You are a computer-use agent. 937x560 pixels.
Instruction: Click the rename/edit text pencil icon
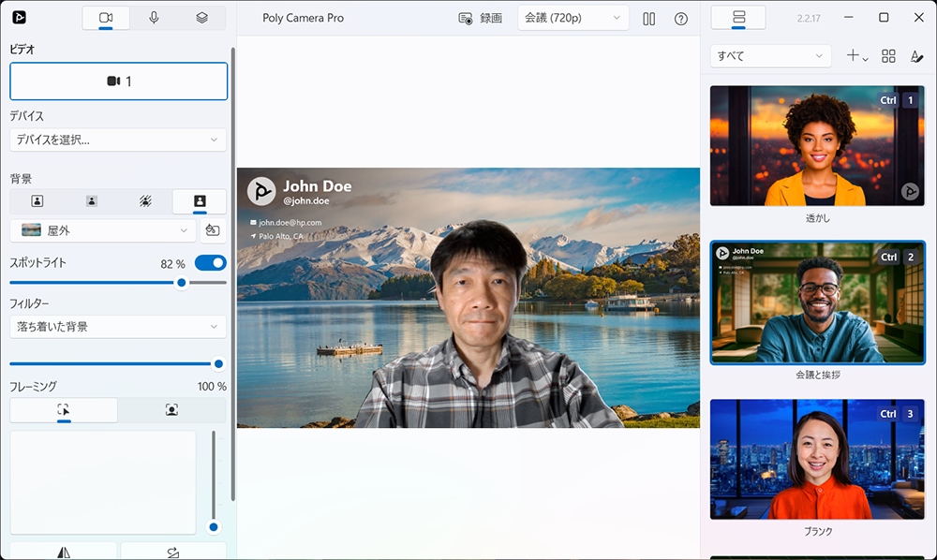coord(916,56)
